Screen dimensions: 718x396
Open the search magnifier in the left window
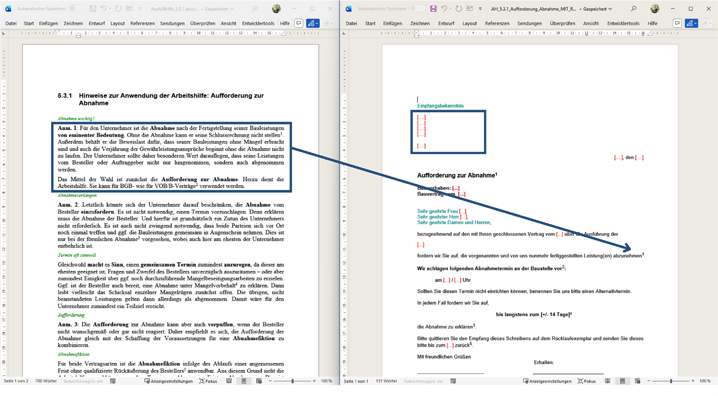255,9
